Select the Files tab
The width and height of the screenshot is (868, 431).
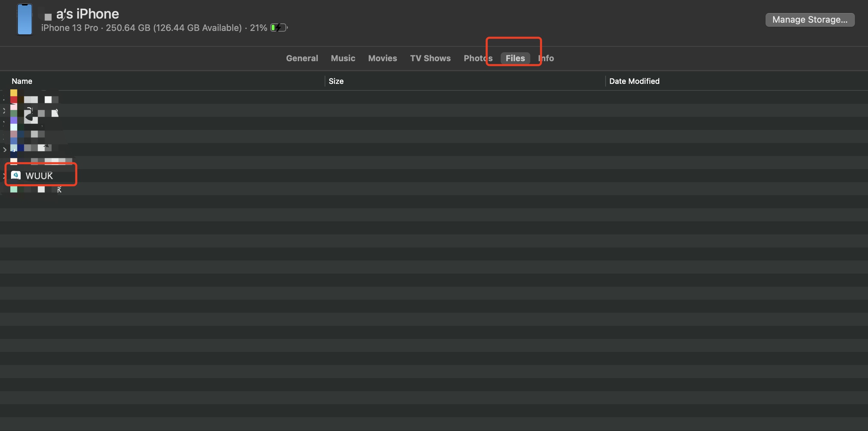coord(515,58)
